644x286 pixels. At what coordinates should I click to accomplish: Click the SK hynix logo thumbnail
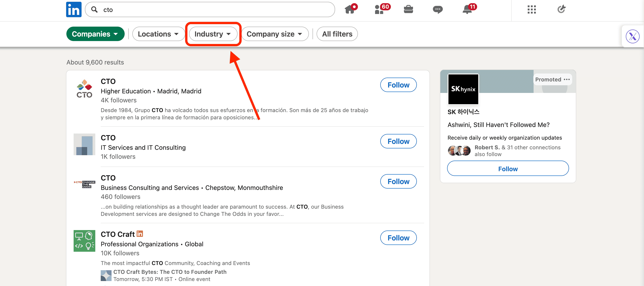point(463,89)
